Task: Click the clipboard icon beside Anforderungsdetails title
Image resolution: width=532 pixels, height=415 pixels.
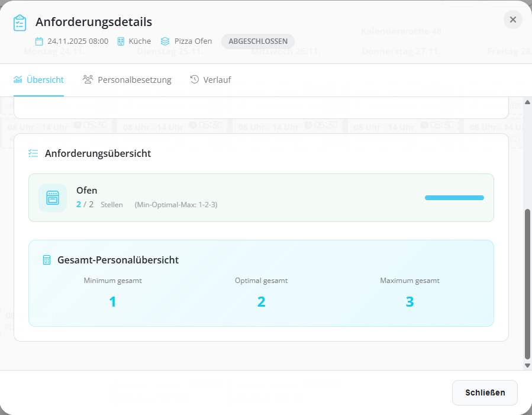Action: tap(21, 22)
